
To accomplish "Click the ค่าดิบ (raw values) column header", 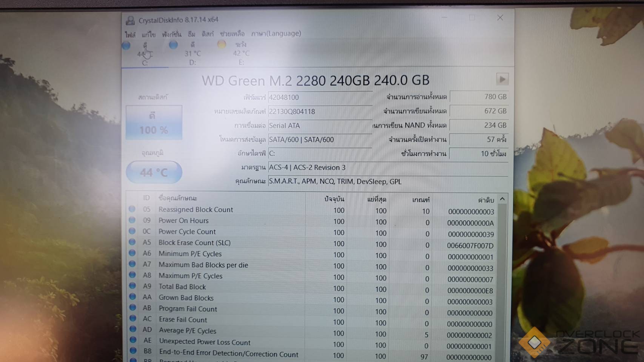I will (x=486, y=200).
